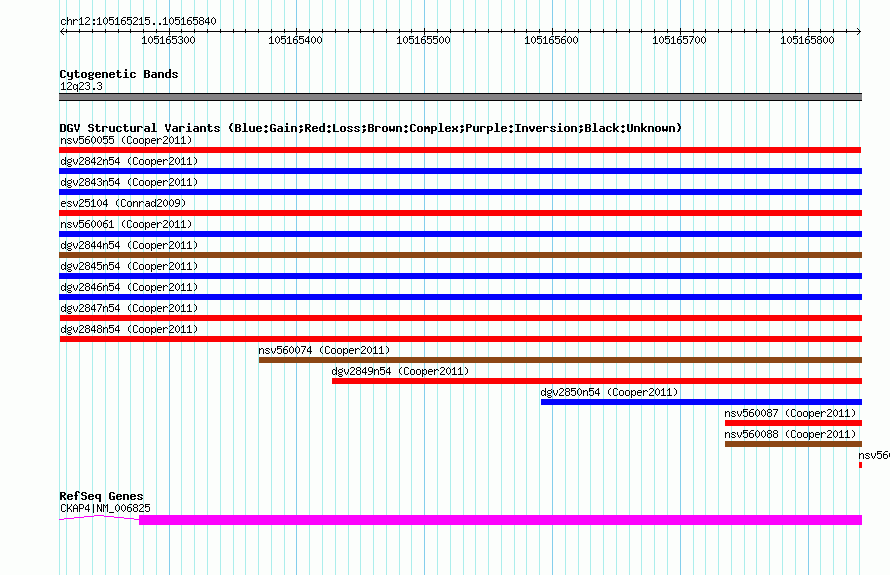Select the brown nsv560088 complex bar
Viewport: 890px width, 575px height.
pyautogui.click(x=794, y=444)
